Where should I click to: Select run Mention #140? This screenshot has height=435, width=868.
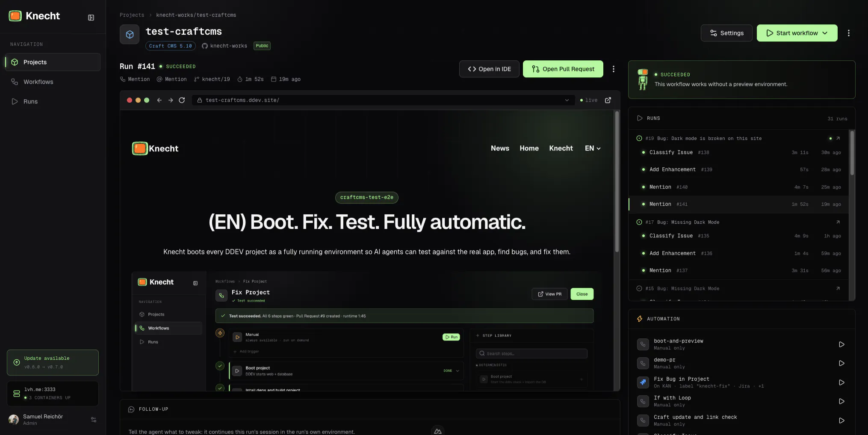(739, 187)
